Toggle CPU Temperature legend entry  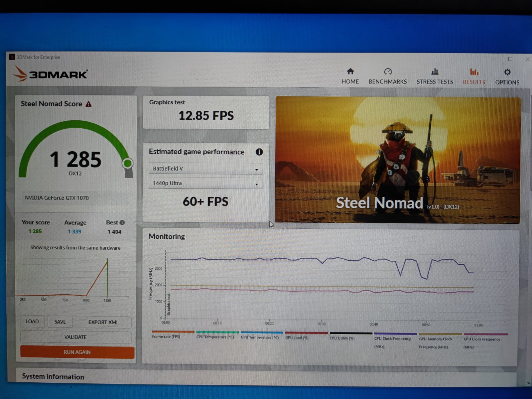217,335
